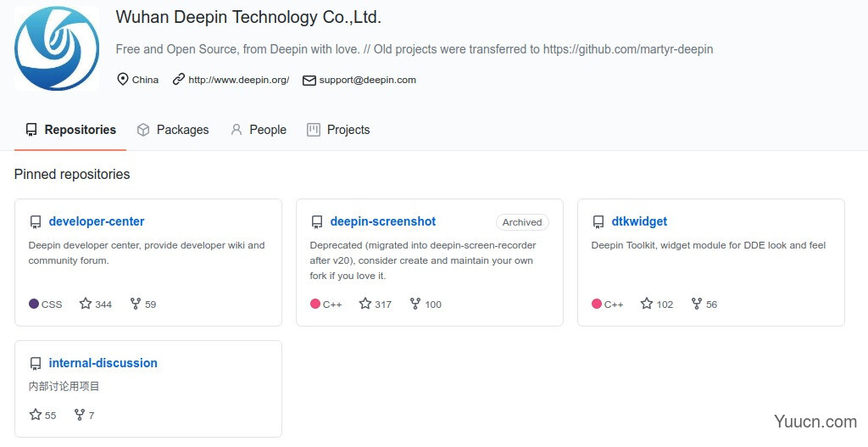Click the cube icon in Packages tab
The height and width of the screenshot is (447, 868).
click(142, 130)
